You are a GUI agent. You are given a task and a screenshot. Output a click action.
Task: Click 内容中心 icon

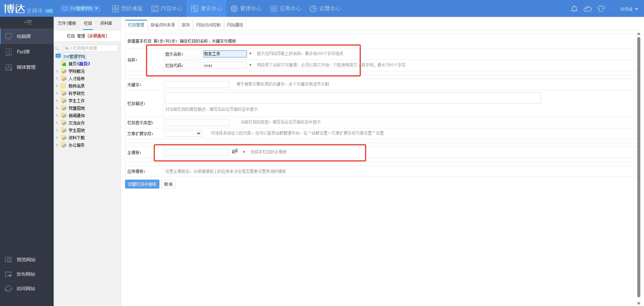tap(155, 9)
